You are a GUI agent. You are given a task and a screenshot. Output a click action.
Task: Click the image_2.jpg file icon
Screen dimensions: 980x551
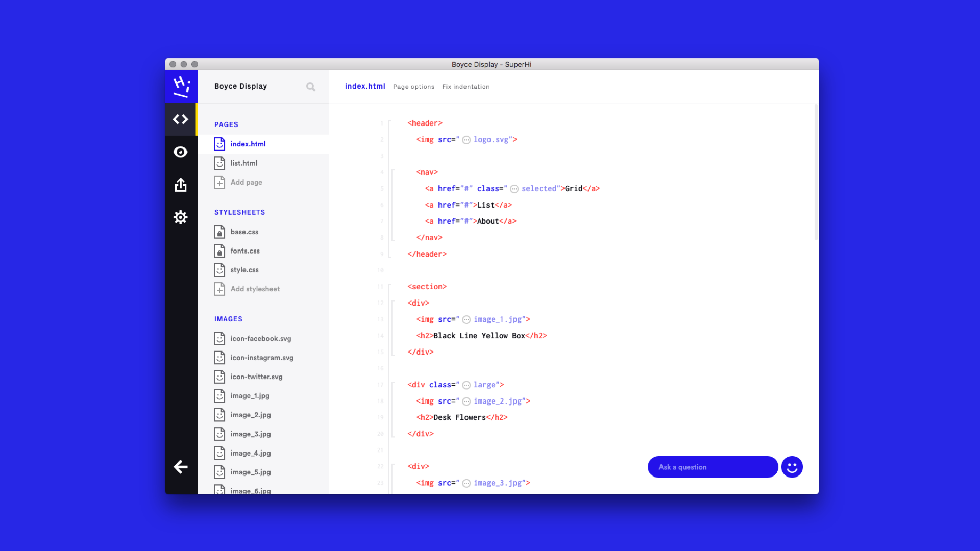tap(219, 415)
